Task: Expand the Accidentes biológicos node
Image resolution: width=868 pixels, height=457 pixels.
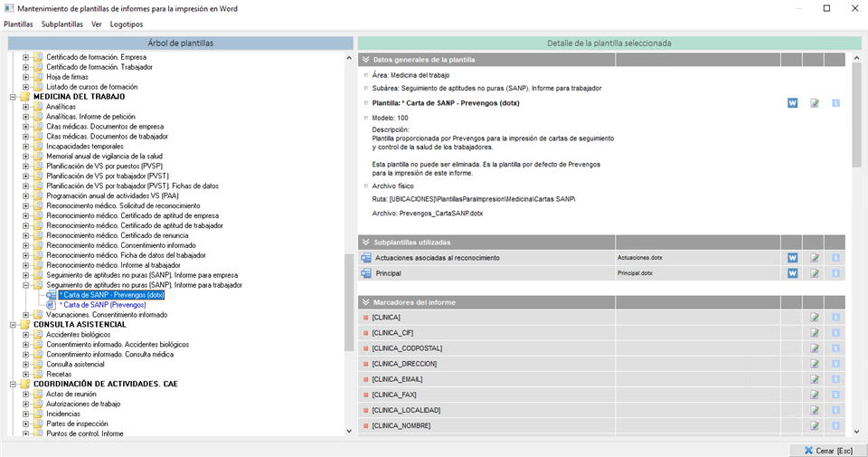Action: coord(25,335)
